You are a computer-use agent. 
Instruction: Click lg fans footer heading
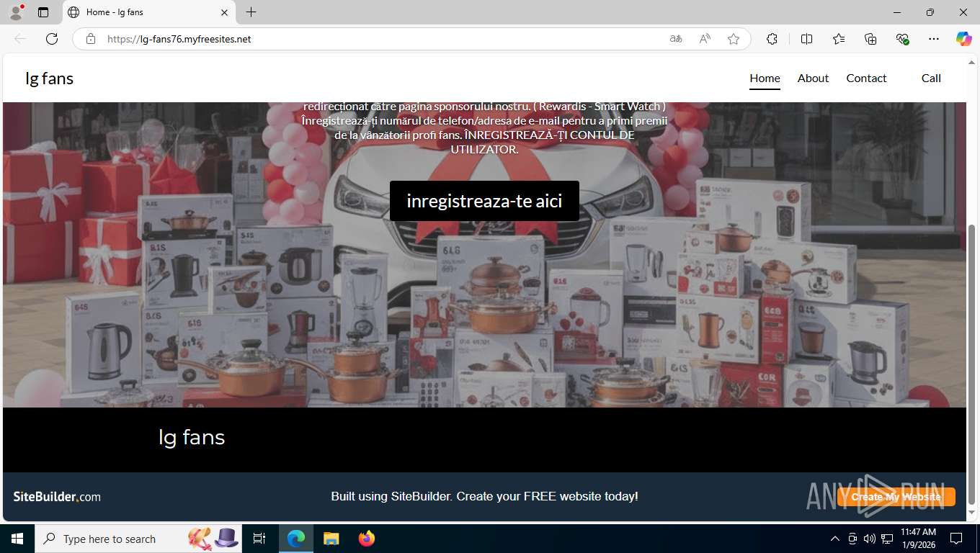(x=192, y=437)
